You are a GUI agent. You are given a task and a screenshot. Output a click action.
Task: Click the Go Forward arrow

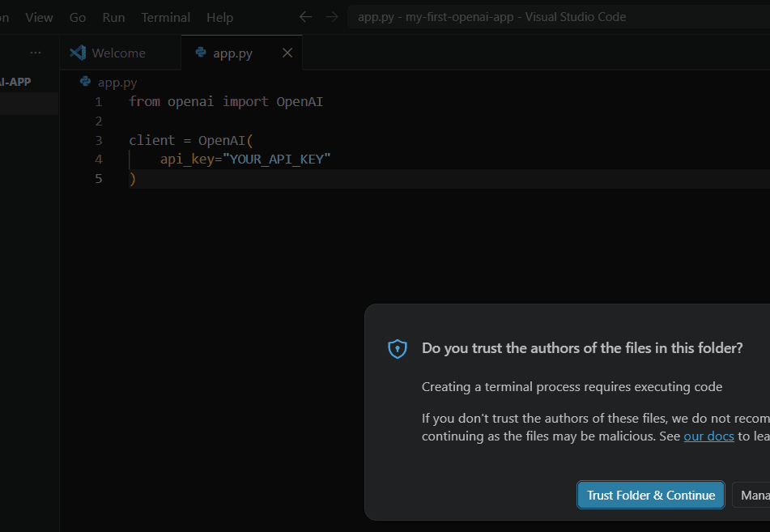332,17
